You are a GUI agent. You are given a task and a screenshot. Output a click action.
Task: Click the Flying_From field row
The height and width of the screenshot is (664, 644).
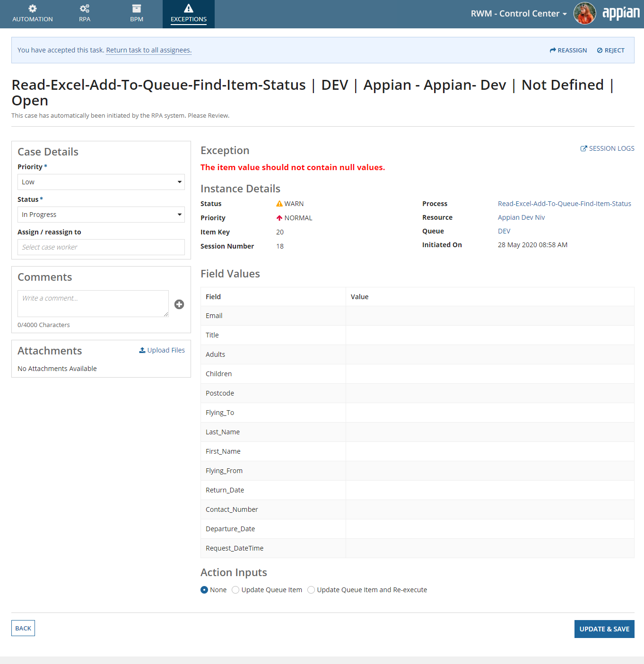418,471
